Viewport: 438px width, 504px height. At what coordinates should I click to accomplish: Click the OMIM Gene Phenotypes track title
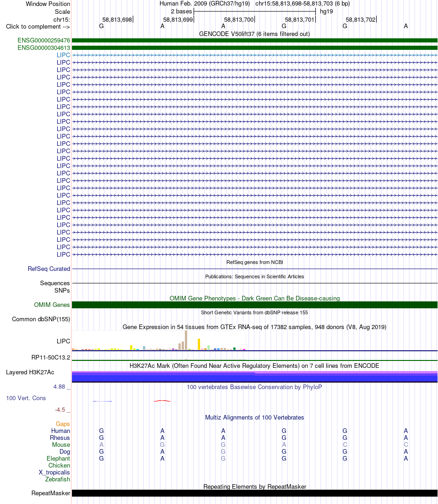coord(255,298)
